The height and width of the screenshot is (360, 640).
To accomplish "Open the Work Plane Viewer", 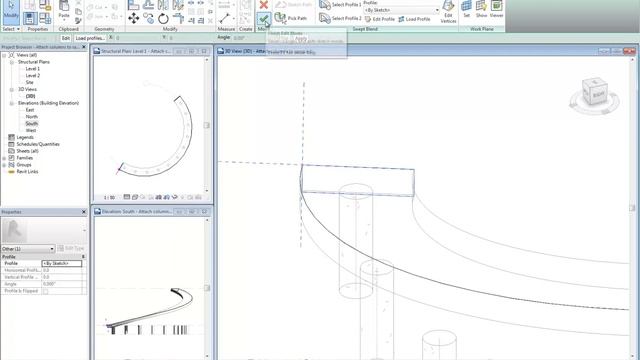I will pos(496,9).
